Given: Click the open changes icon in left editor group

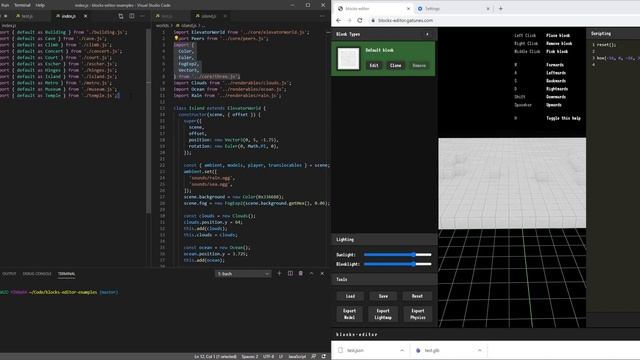Looking at the screenshot, I should click(120, 16).
